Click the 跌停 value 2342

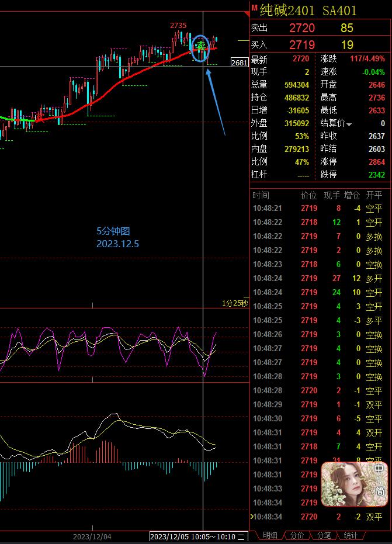377,175
